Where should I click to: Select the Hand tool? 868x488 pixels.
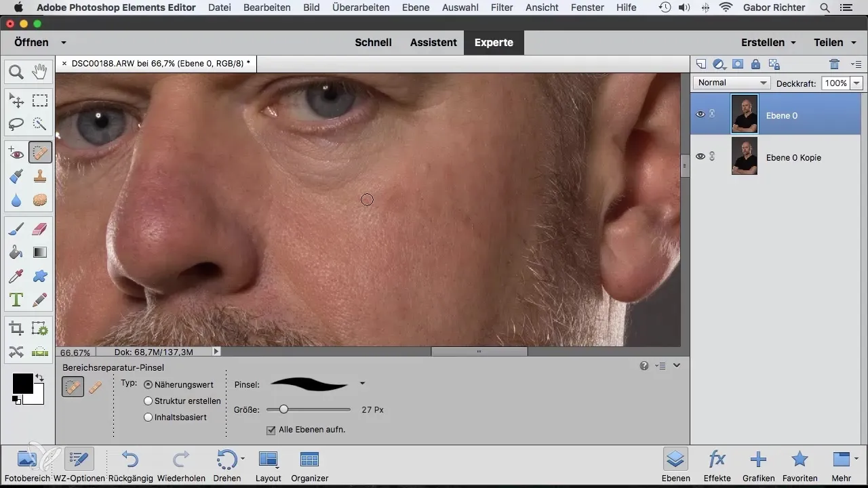pos(40,71)
